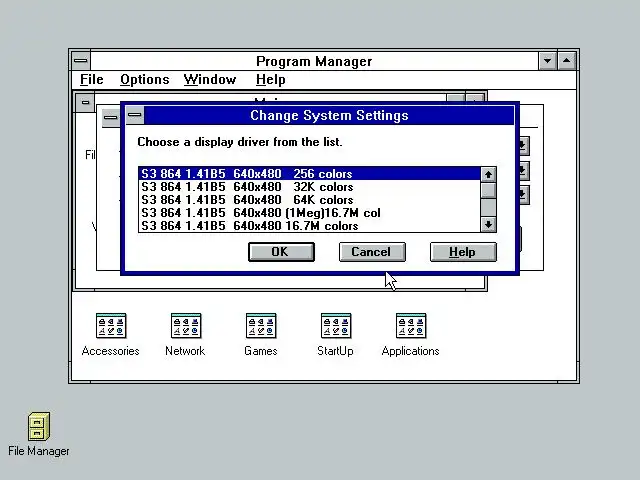Image resolution: width=640 pixels, height=480 pixels.
Task: Open the Main group window control-menu box
Action: pyautogui.click(x=85, y=102)
